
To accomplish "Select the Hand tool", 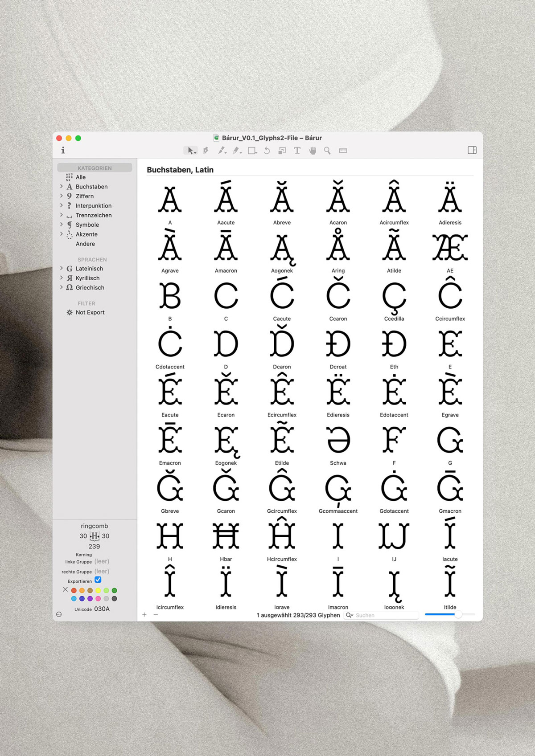I will pyautogui.click(x=313, y=151).
